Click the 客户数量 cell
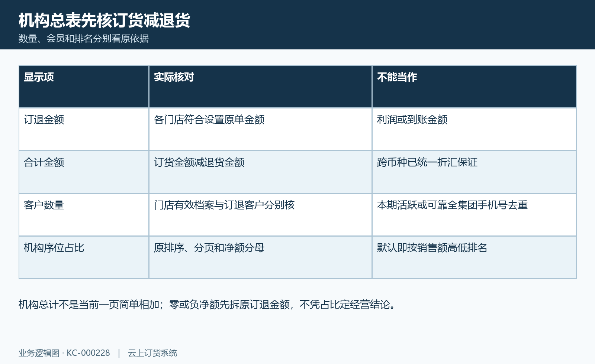 click(x=84, y=215)
